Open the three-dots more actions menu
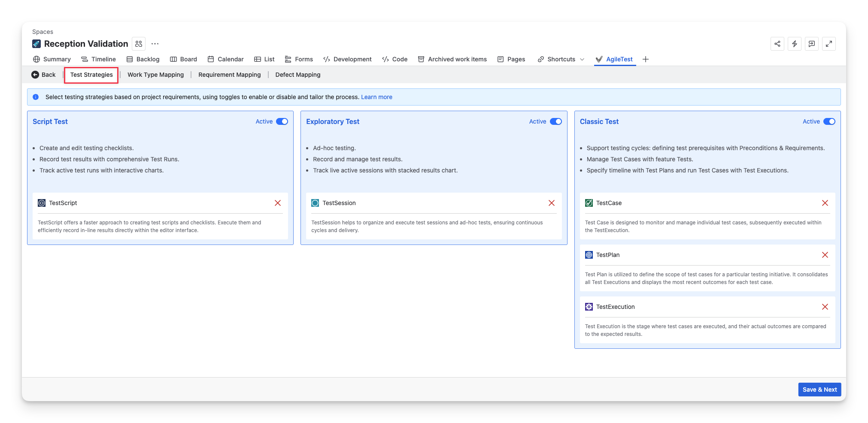The image size is (868, 423). click(x=155, y=44)
